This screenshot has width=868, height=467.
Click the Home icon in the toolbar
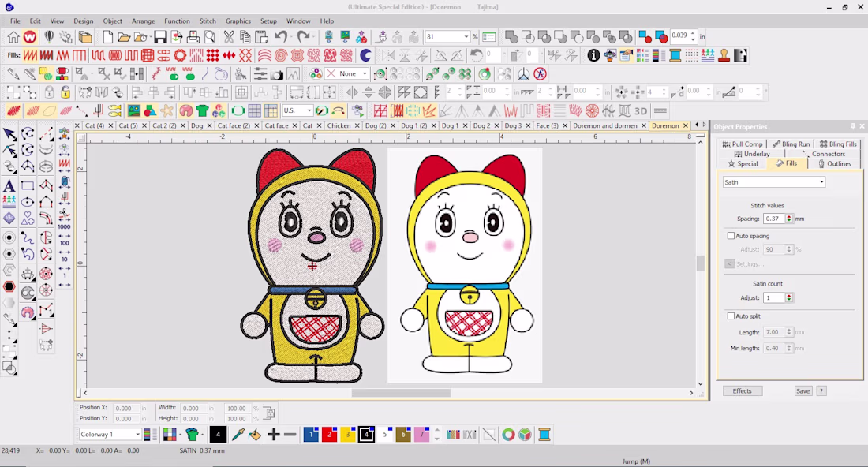tap(13, 37)
